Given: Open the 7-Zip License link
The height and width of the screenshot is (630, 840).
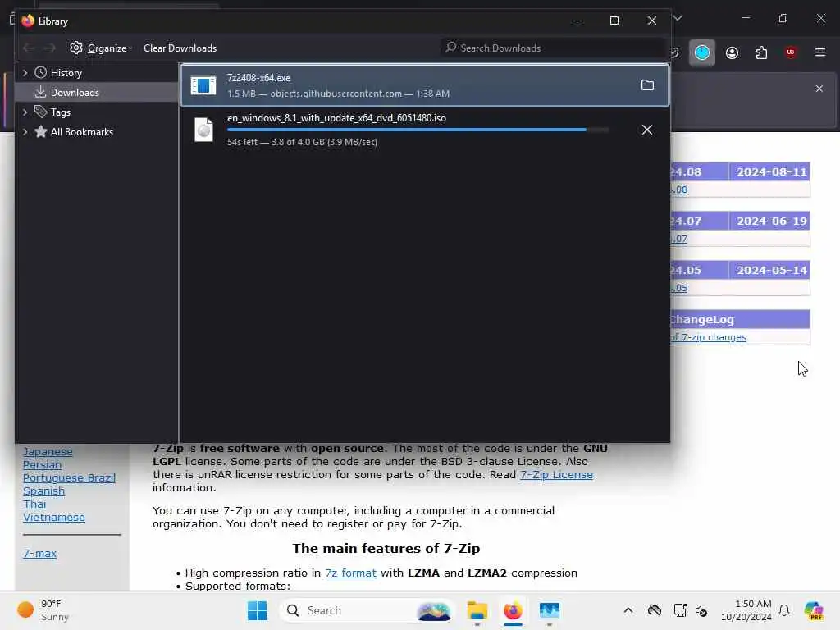Looking at the screenshot, I should [557, 475].
